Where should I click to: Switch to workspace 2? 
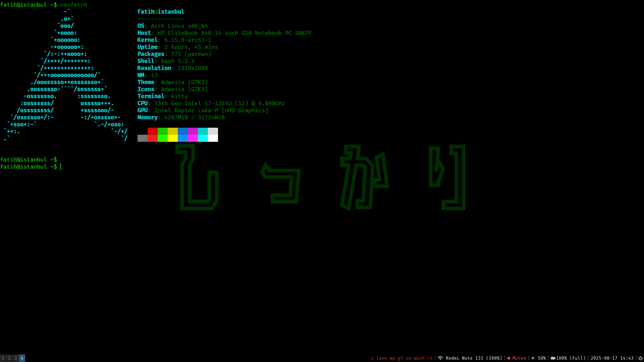pos(9,358)
